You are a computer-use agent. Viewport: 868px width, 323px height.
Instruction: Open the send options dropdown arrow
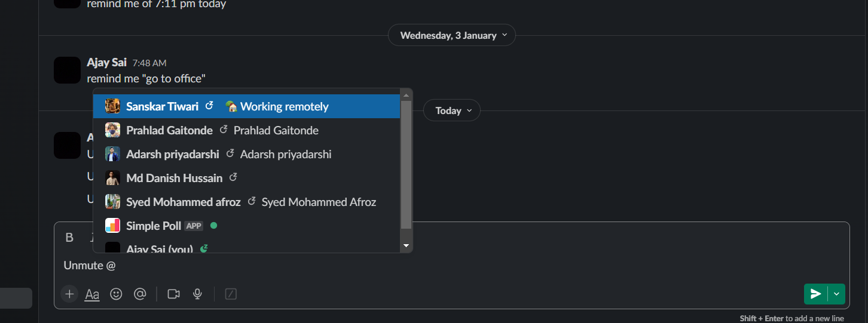click(x=836, y=294)
